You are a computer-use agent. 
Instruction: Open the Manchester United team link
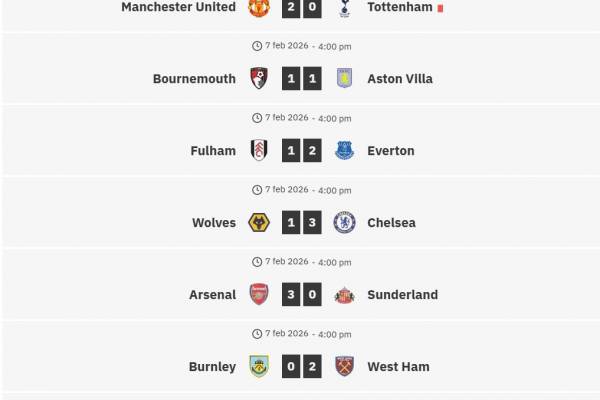(178, 7)
